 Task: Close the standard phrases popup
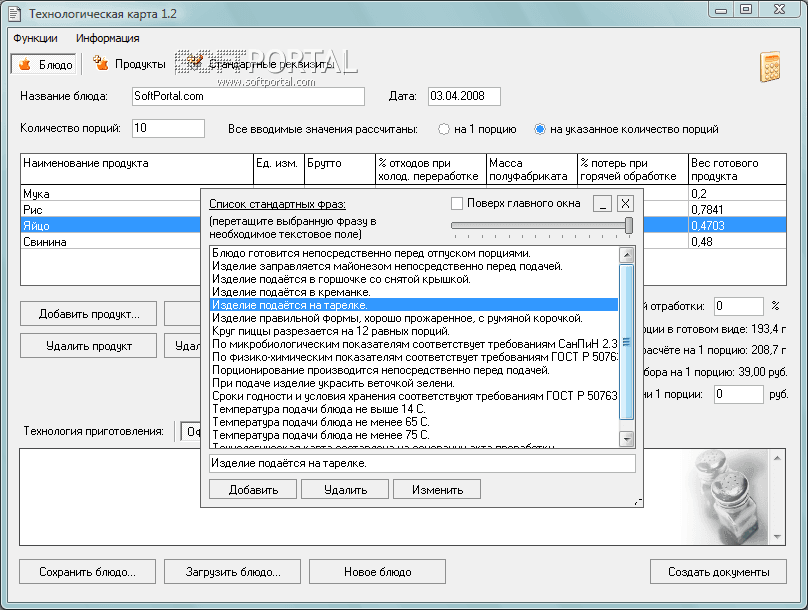[625, 204]
